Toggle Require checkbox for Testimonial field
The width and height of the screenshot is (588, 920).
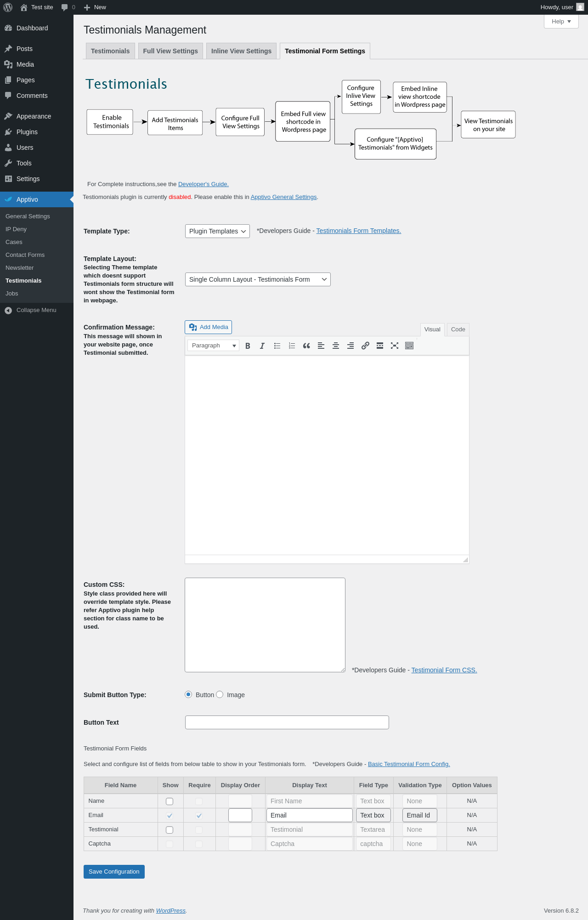[199, 830]
